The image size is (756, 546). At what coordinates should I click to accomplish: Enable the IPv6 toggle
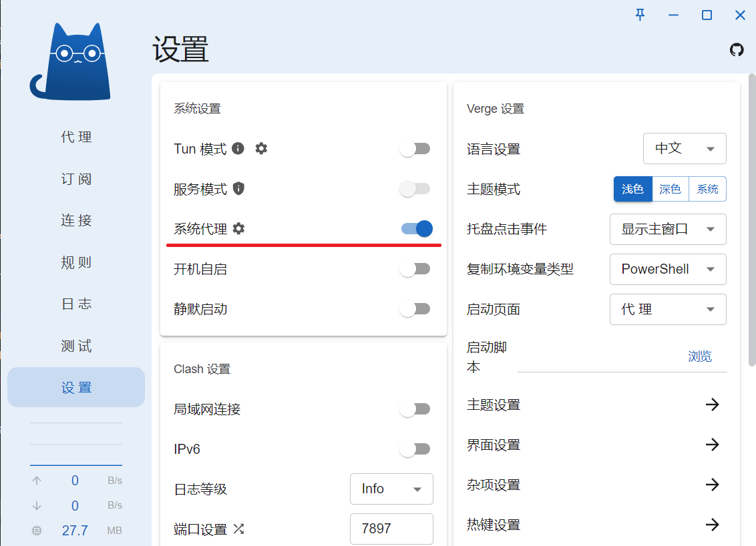(415, 449)
